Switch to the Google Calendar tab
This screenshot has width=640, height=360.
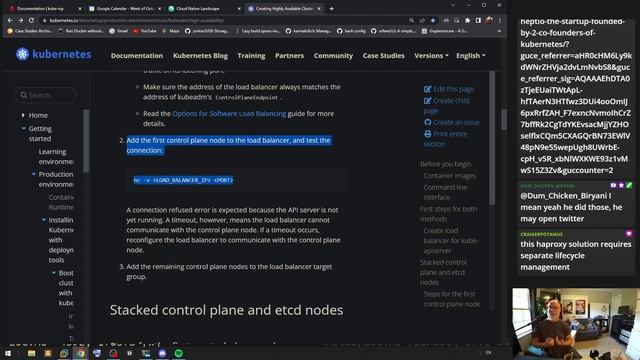(124, 8)
